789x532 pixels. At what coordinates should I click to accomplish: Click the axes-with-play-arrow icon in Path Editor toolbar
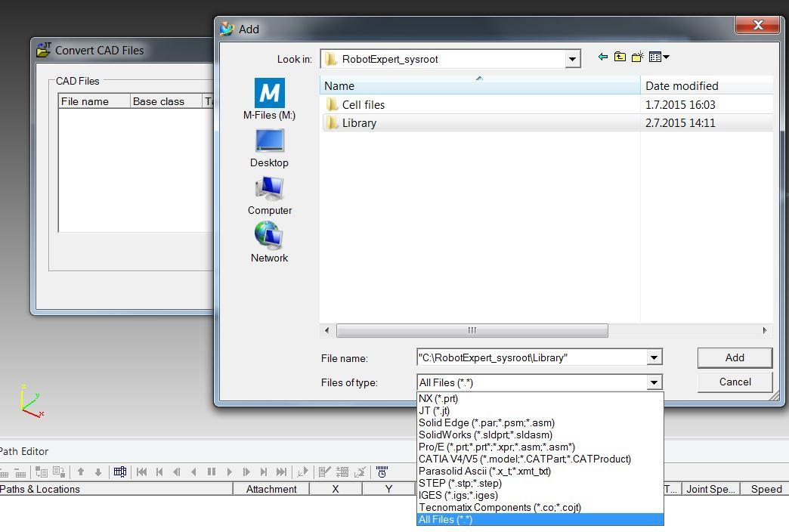click(302, 472)
